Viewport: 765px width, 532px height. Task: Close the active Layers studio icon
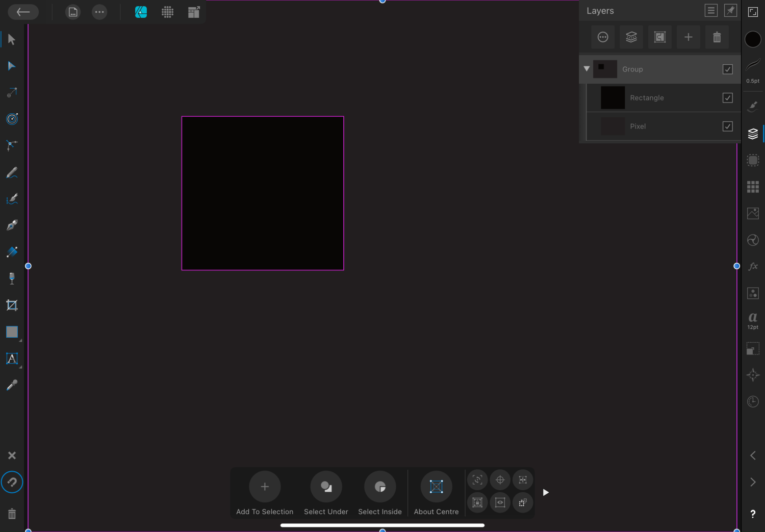(753, 134)
